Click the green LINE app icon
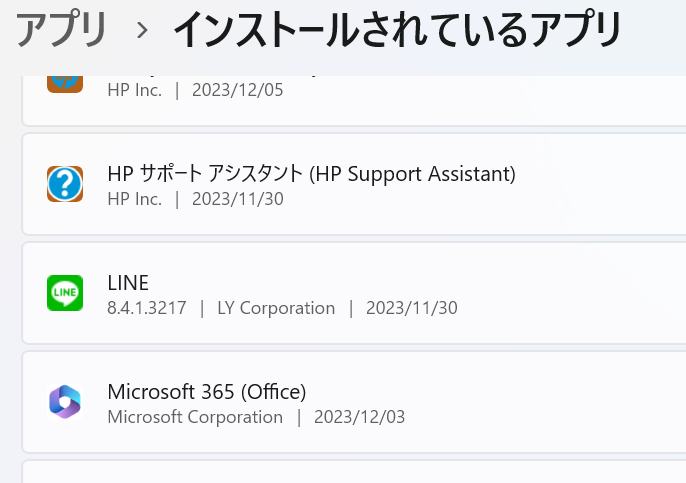Viewport: 686px width, 483px height. tap(65, 293)
